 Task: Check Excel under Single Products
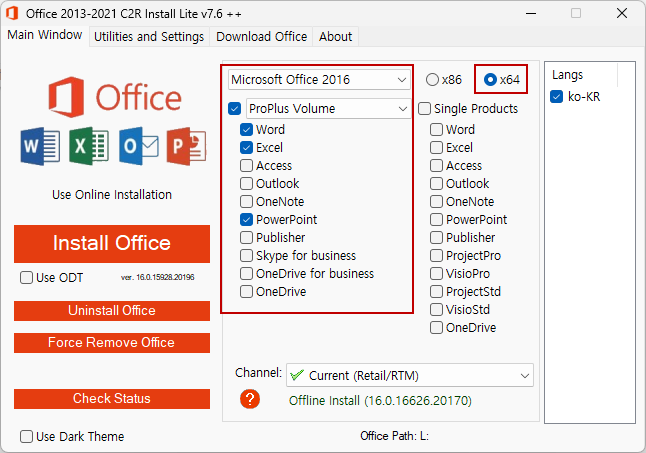pyautogui.click(x=436, y=147)
